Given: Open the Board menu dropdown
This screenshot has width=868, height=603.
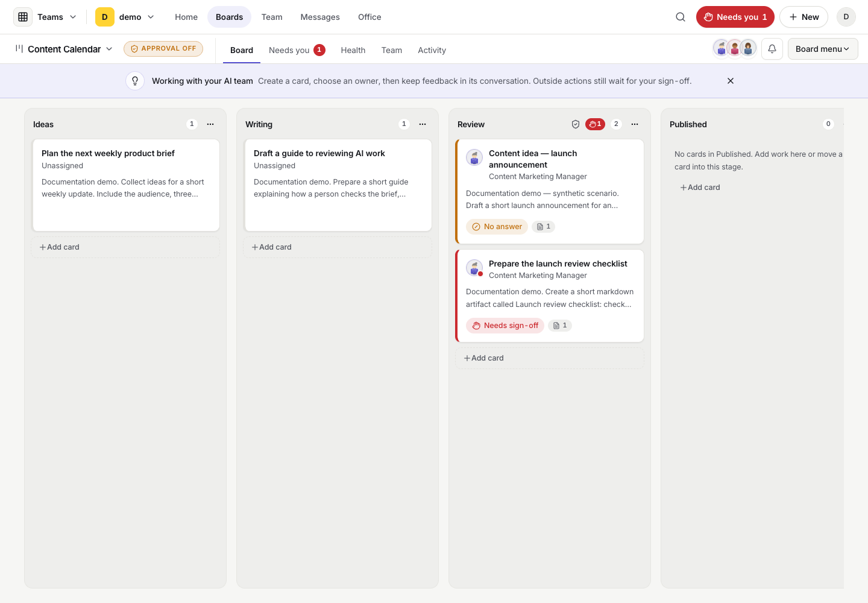Looking at the screenshot, I should click(823, 49).
